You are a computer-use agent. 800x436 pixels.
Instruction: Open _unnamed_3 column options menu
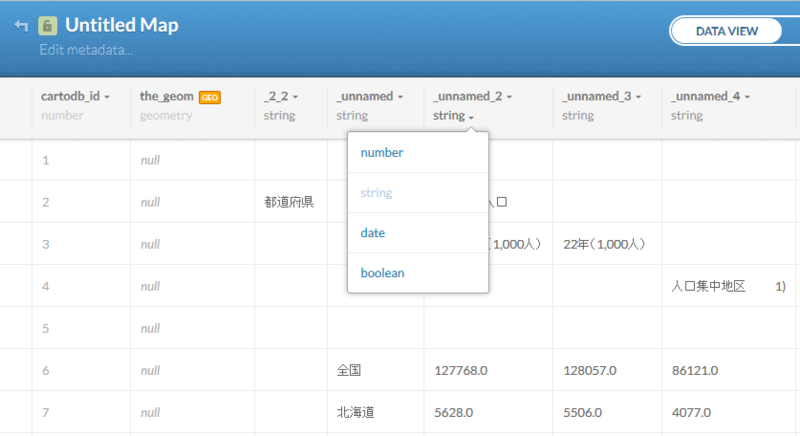(638, 97)
